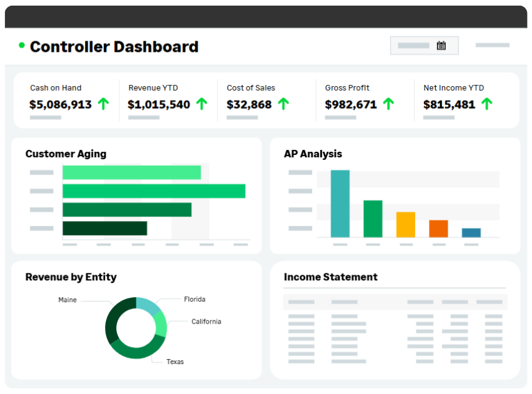
Task: Click the green status dot by Controller Dashboard
Action: (22, 46)
